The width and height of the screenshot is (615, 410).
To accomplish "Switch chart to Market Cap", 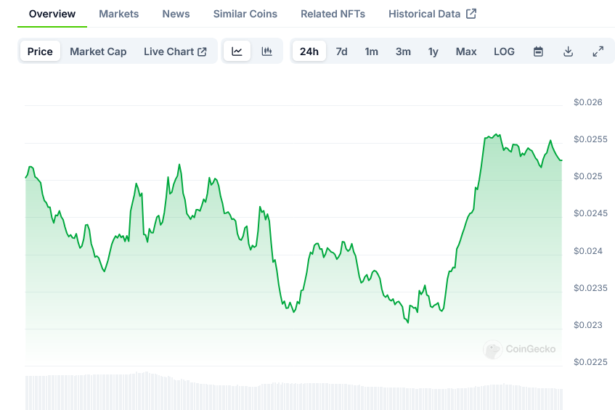I will tap(98, 51).
